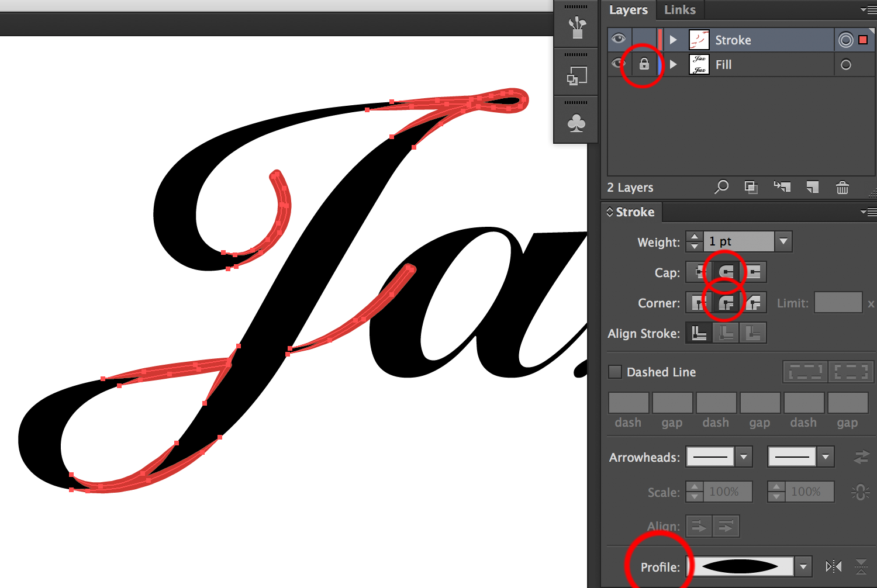Delete selected layer with trash icon

(x=843, y=187)
